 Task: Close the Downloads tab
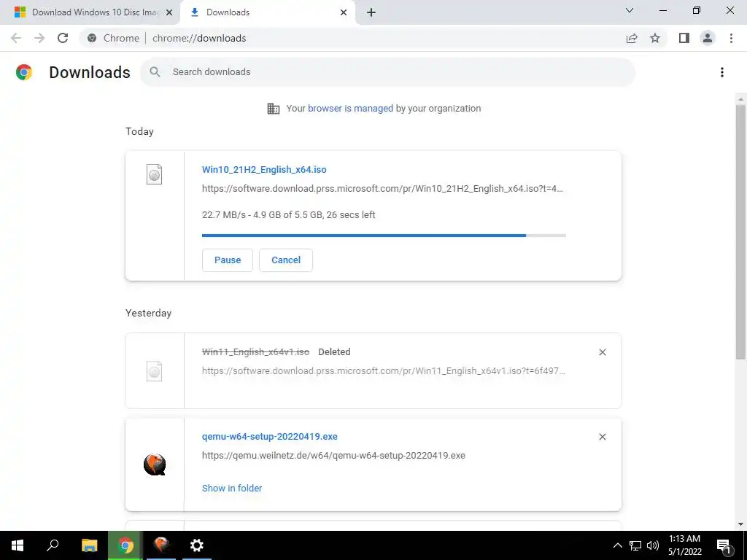[x=344, y=12]
